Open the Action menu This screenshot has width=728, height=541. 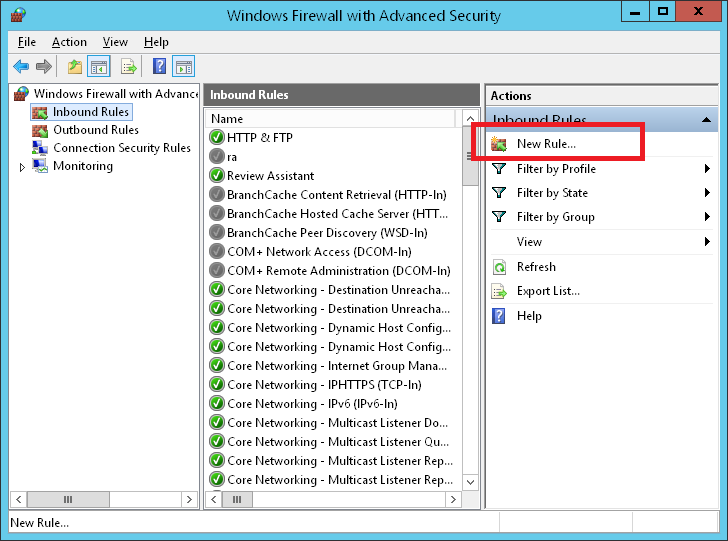tap(69, 42)
